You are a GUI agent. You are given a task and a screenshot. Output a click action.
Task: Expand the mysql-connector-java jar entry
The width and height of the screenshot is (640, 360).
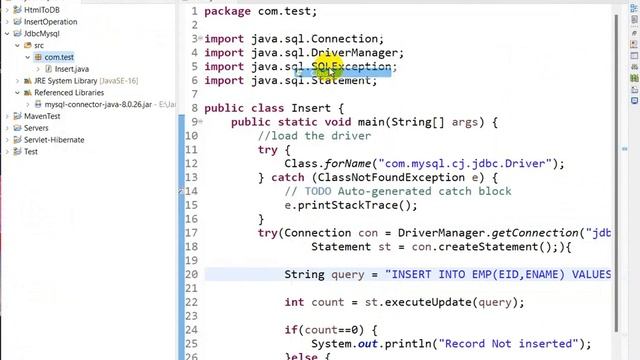pyautogui.click(x=27, y=104)
